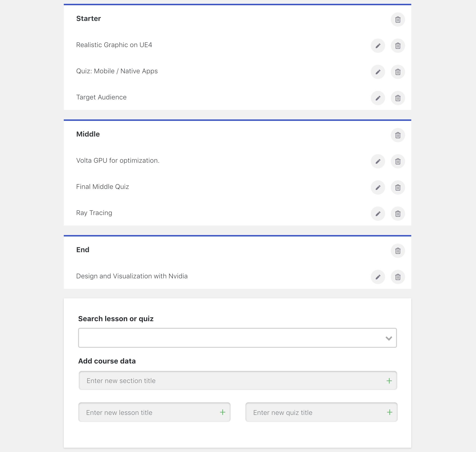The height and width of the screenshot is (452, 476).
Task: Edit the Ray Tracing lesson
Action: pos(378,214)
